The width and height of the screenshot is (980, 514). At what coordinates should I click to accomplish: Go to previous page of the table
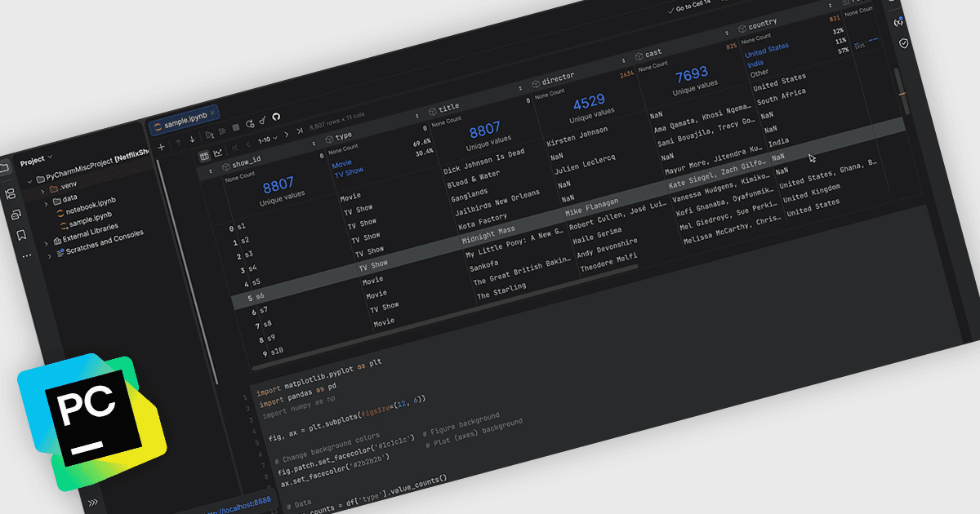[x=247, y=144]
